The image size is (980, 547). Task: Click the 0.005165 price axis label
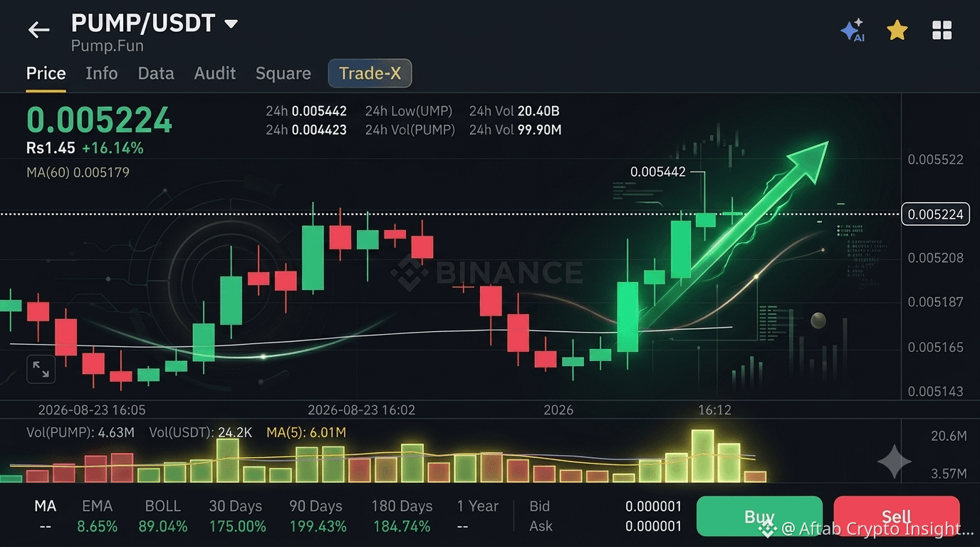936,348
